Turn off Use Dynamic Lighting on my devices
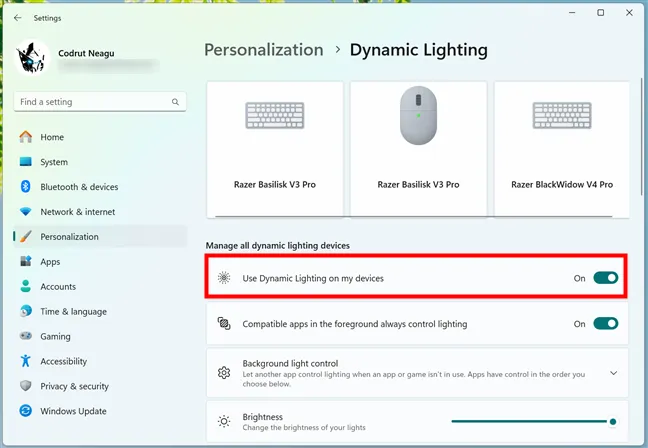This screenshot has height=448, width=648. tap(605, 278)
